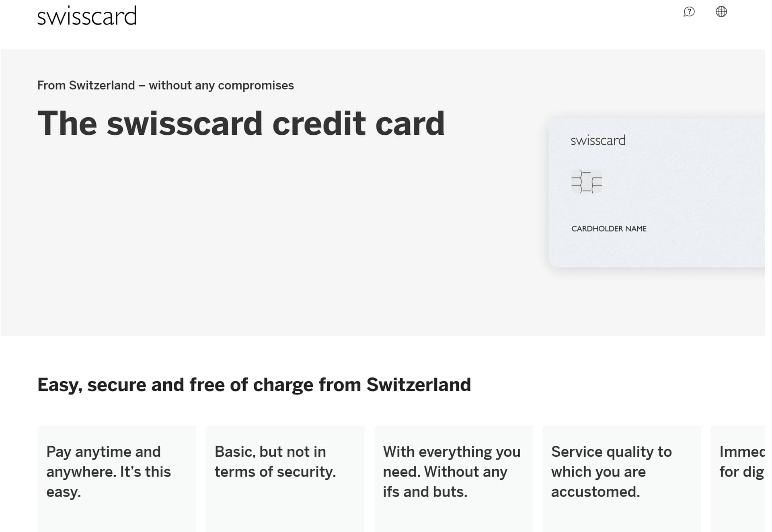The height and width of the screenshot is (532, 772).
Task: Open the Service quality accustomed tile
Action: click(622, 479)
